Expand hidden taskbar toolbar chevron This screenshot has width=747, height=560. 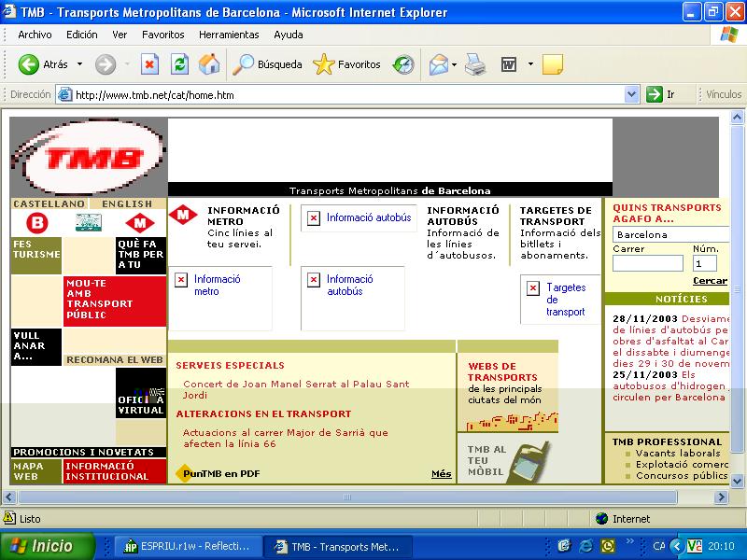629,541
